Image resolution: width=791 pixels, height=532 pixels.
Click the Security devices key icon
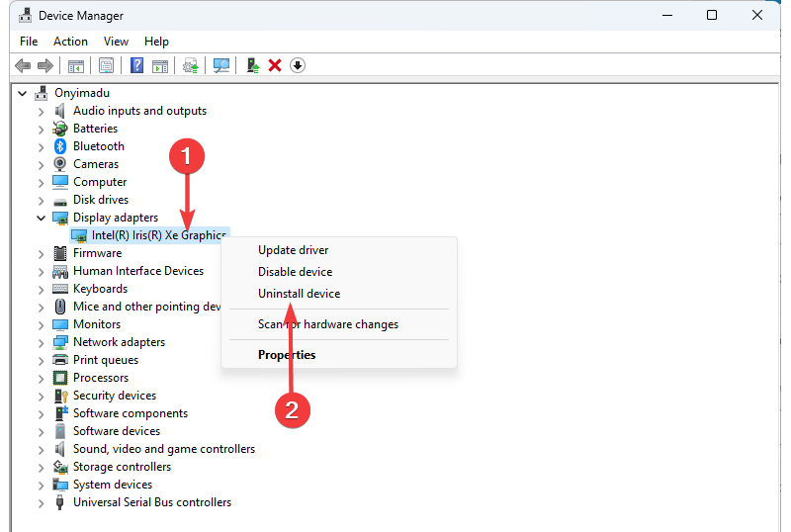60,396
